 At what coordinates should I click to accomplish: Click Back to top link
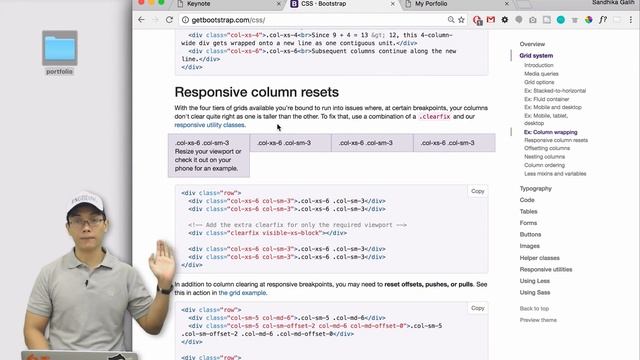pyautogui.click(x=534, y=309)
